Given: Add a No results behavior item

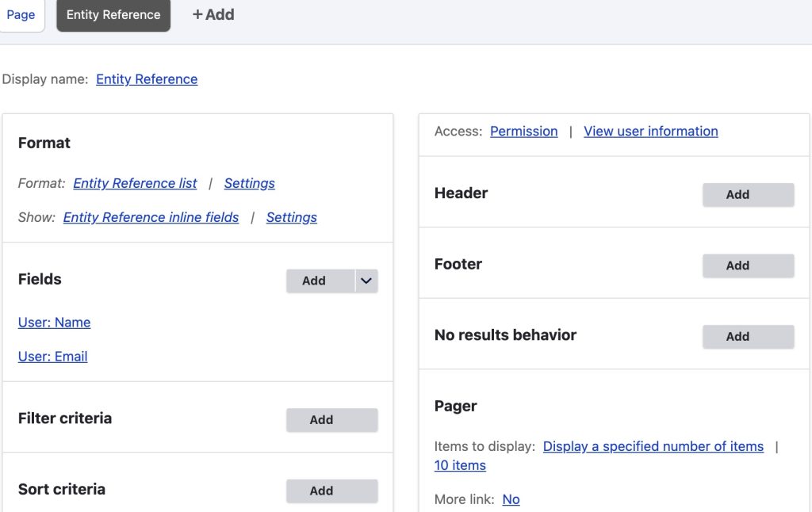Looking at the screenshot, I should coord(748,337).
